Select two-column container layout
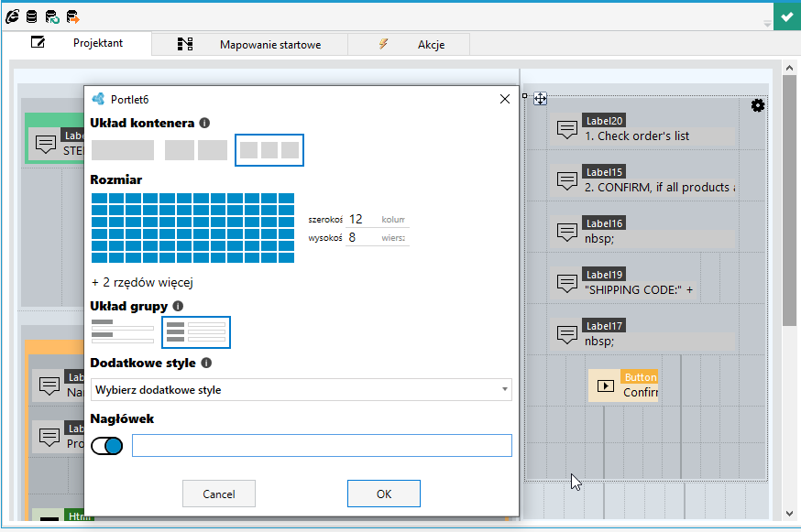801x532 pixels. 196,150
